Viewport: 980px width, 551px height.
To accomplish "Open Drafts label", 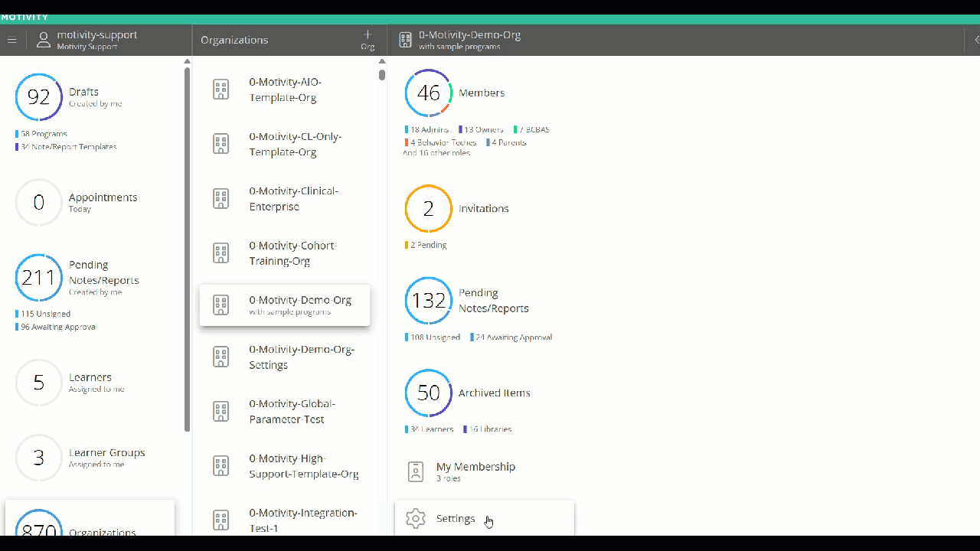I will [x=83, y=92].
